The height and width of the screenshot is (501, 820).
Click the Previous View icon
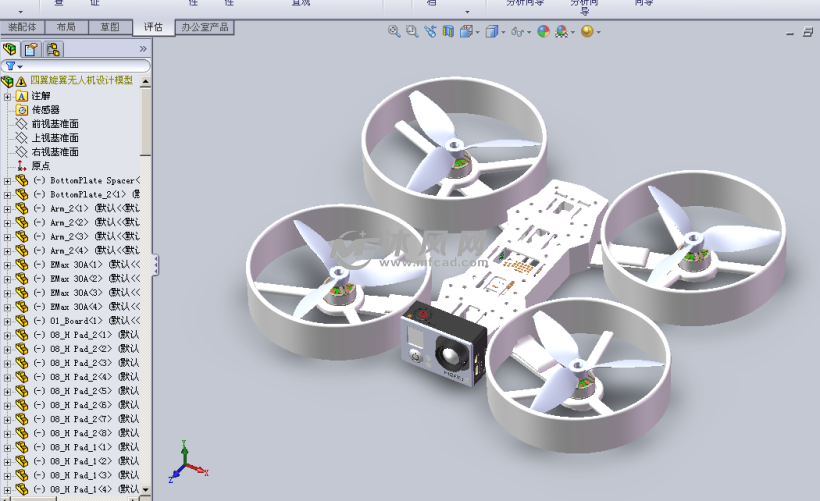click(x=430, y=31)
